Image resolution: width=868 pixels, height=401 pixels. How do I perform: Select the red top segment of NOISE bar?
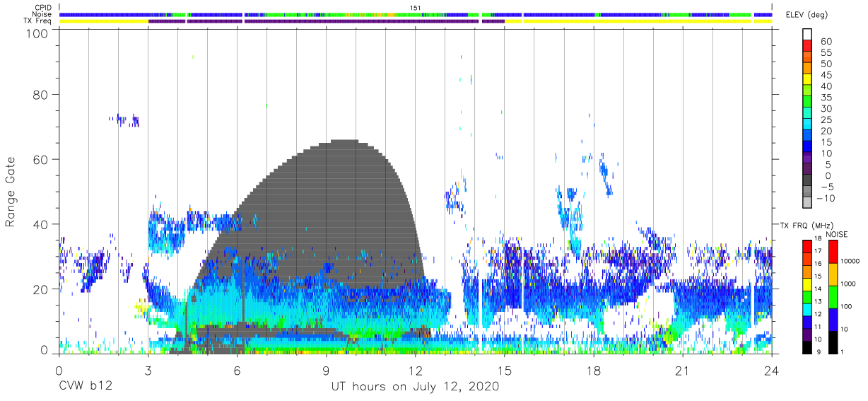pyautogui.click(x=833, y=252)
